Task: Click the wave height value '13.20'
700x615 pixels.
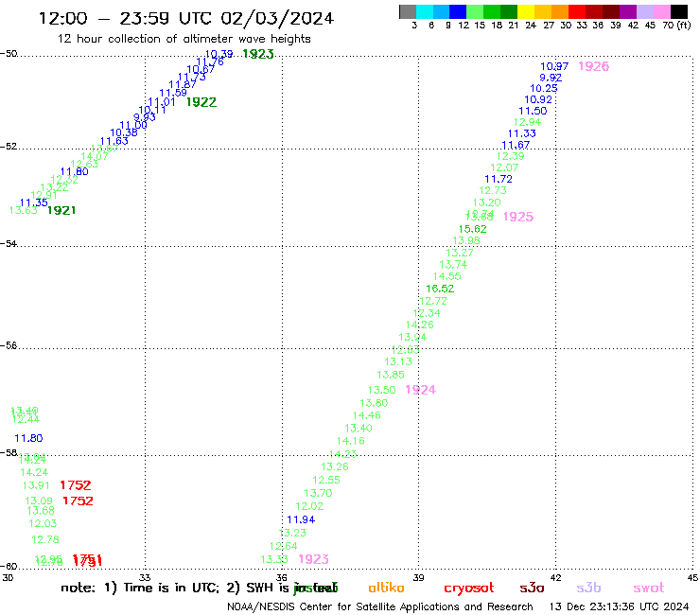Action: (487, 202)
